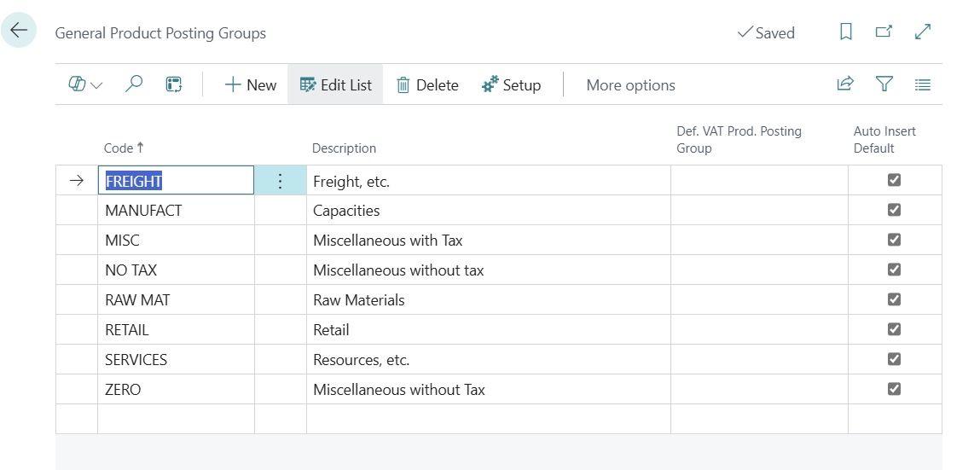Click the 'Capacities' description cell
This screenshot has width=980, height=470.
488,211
